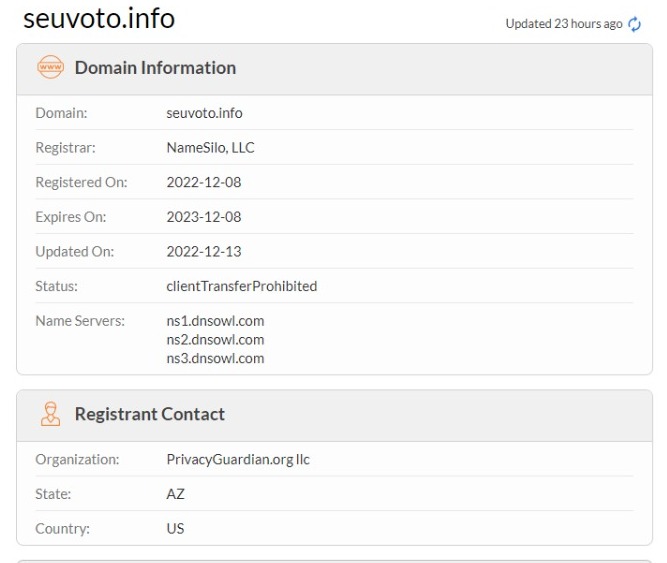The height and width of the screenshot is (563, 667).
Task: Click the Name Servers label
Action: (x=80, y=321)
